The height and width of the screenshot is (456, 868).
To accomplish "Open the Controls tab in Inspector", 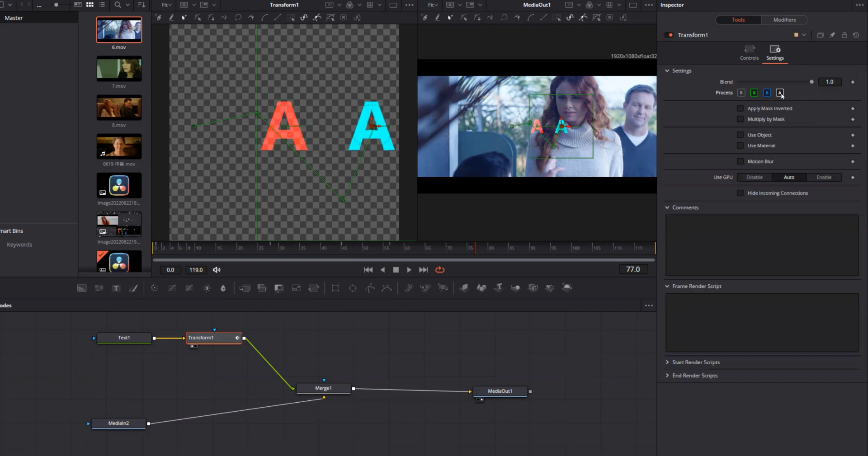I will coord(749,52).
